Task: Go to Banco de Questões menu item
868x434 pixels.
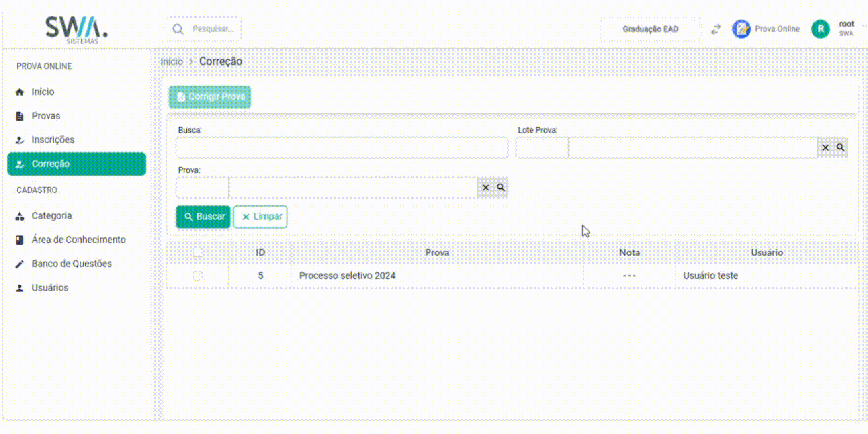Action: (x=72, y=264)
